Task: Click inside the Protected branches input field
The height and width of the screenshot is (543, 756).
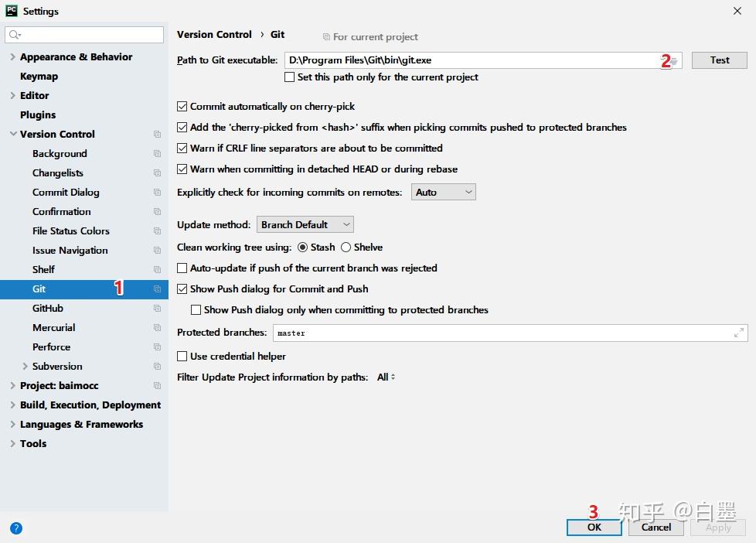Action: (x=464, y=333)
